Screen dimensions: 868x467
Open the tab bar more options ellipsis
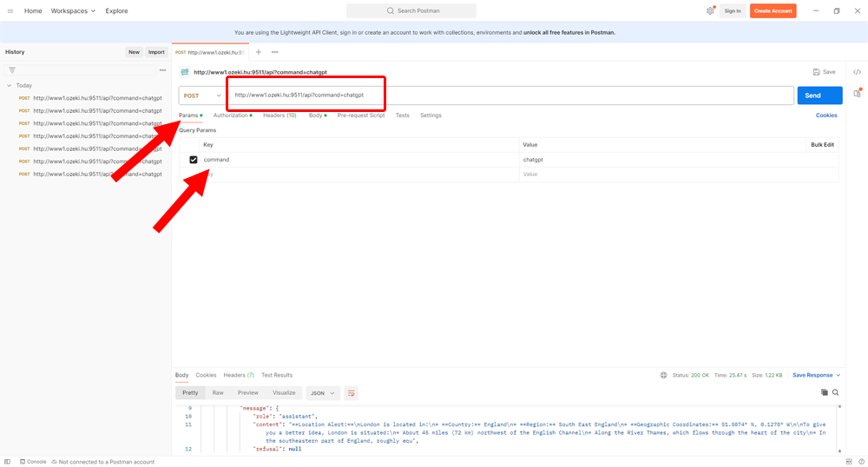coord(275,52)
